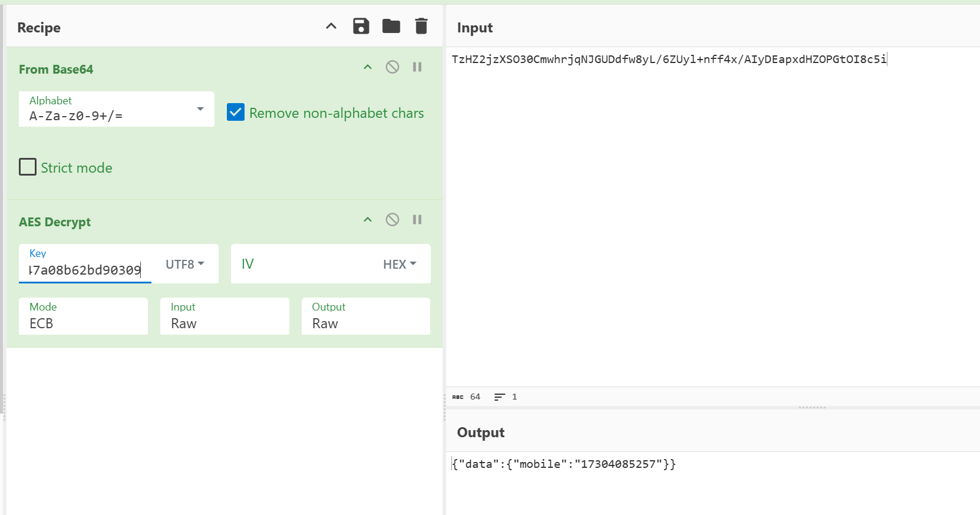This screenshot has height=515, width=980.
Task: Disable the AES Decrypt operation
Action: 392,220
